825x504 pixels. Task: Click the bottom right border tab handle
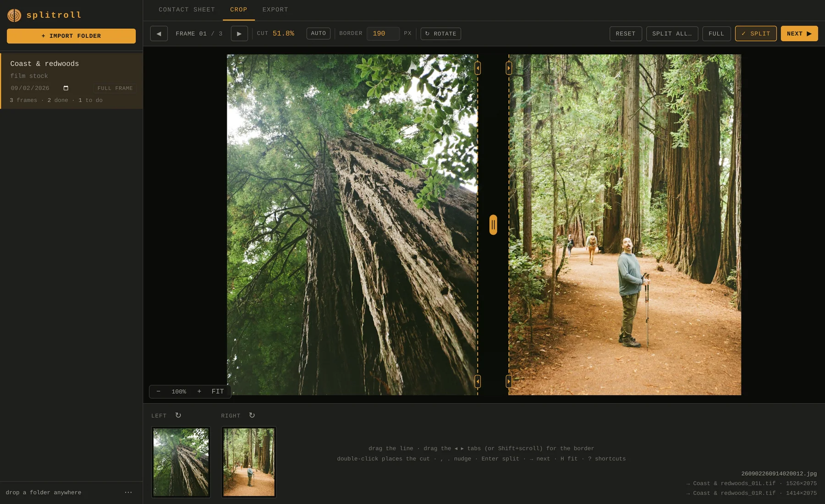(x=509, y=381)
